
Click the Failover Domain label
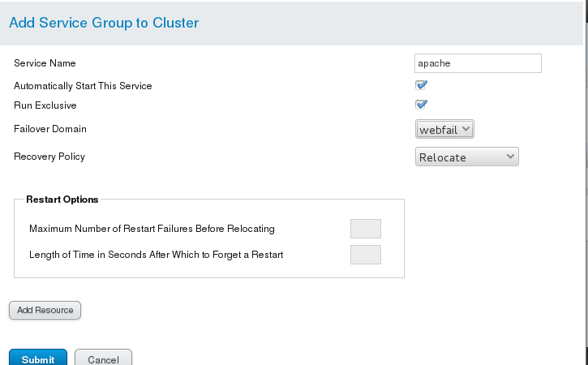[x=50, y=129]
